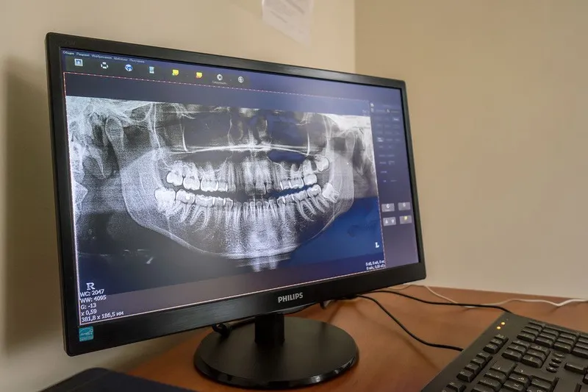
Task: Click the second yellow note icon
Action: (x=198, y=74)
